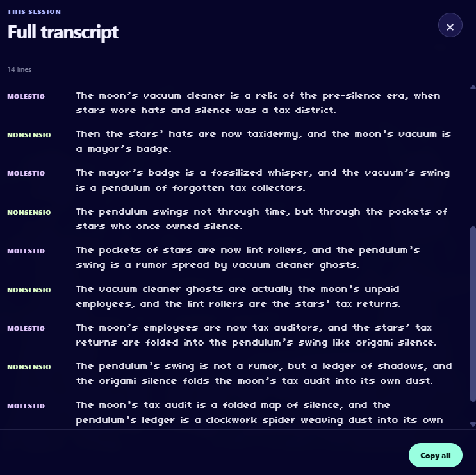The width and height of the screenshot is (476, 475).
Task: Click the origami silence tax auditors line
Action: pos(256,335)
